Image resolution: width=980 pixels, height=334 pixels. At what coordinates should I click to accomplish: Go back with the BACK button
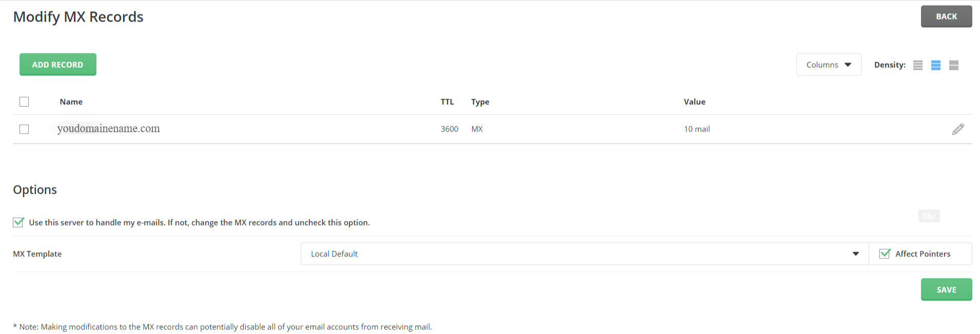946,16
